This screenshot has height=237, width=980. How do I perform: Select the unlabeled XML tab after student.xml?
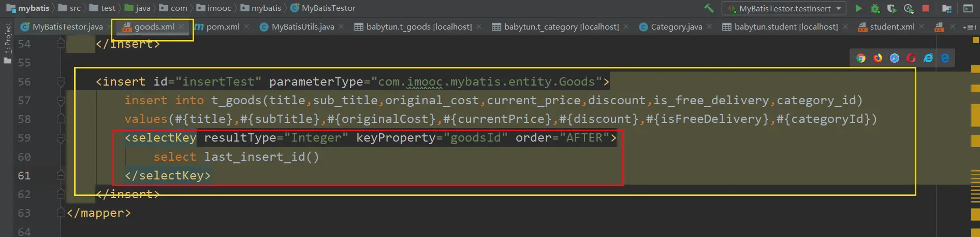tap(940, 27)
